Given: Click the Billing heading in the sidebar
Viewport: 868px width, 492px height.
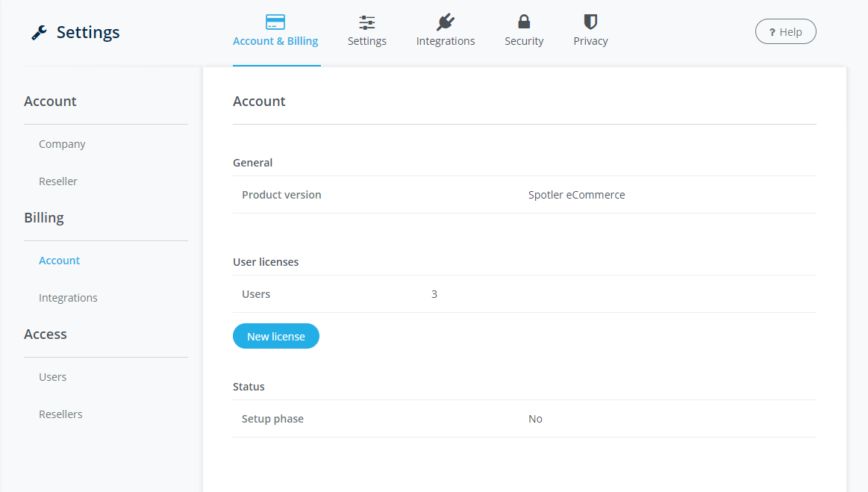Looking at the screenshot, I should pyautogui.click(x=44, y=218).
